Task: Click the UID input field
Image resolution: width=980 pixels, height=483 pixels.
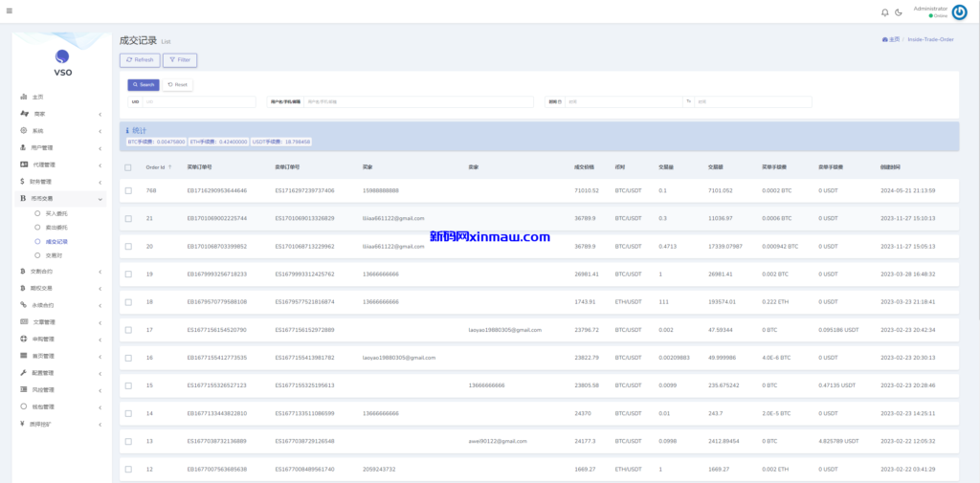Action: point(199,101)
